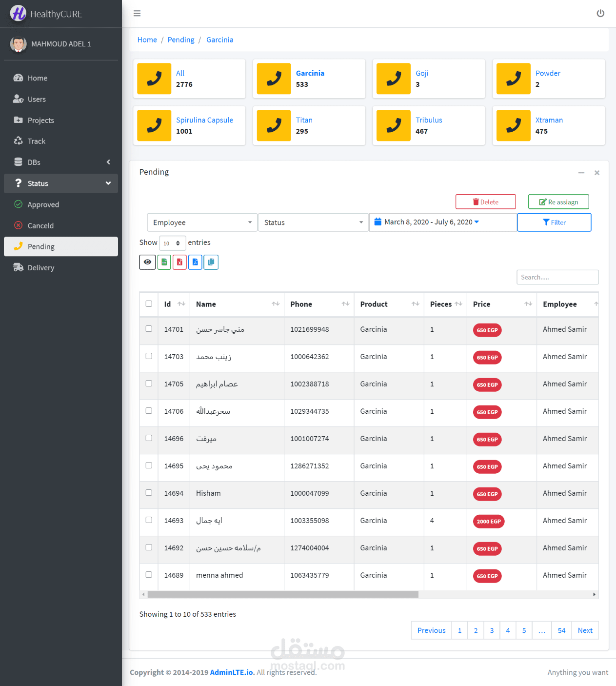Screen dimensions: 616x686
Task: Go to pagination page 3
Action: [x=492, y=630]
